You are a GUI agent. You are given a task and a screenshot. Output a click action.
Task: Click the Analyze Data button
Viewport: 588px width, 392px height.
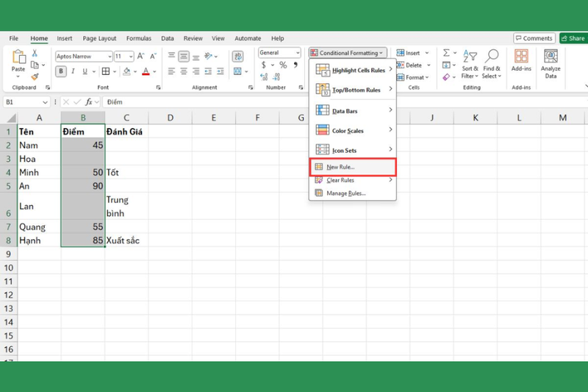pyautogui.click(x=551, y=64)
